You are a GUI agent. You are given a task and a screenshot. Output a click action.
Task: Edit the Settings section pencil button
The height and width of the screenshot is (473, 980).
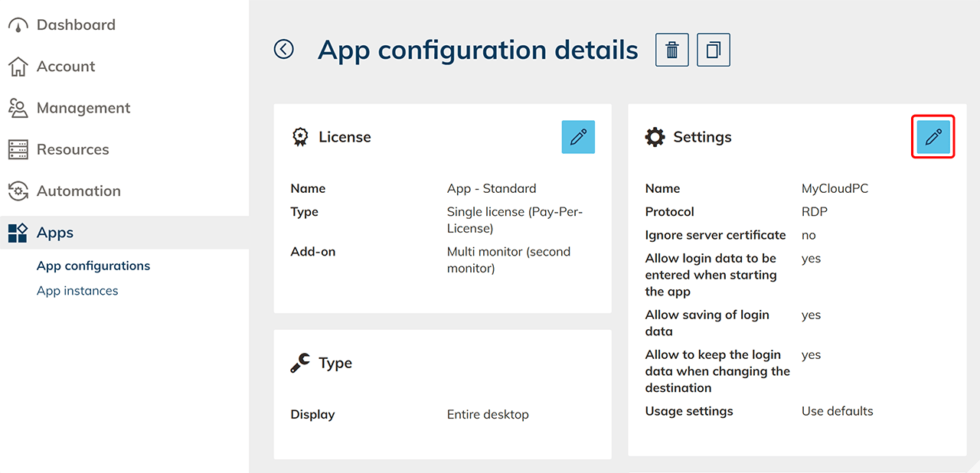933,138
